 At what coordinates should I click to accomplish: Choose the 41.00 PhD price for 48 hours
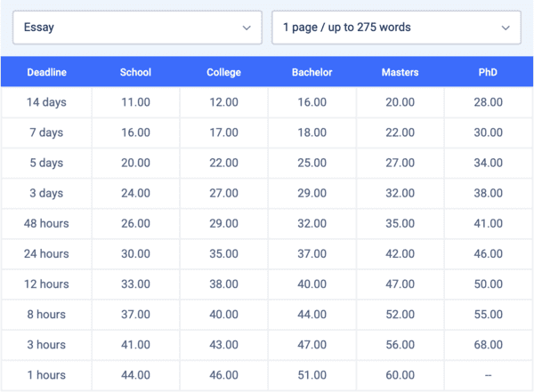[489, 223]
